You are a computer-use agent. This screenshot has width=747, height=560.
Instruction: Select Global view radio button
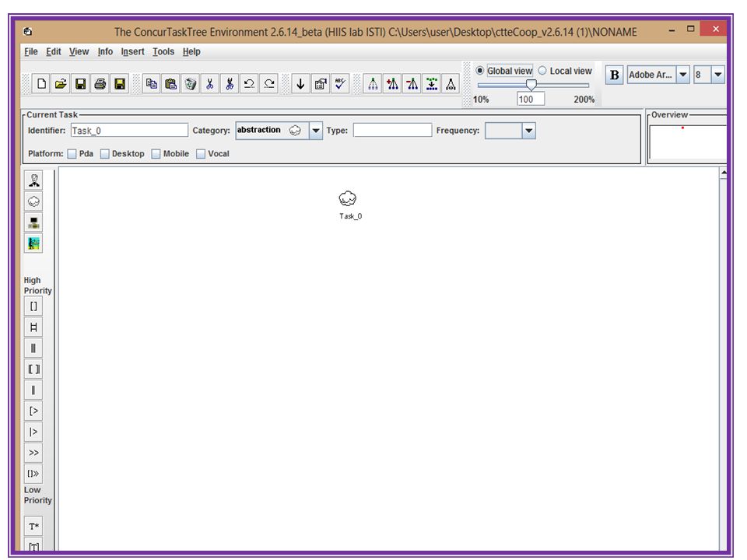480,71
